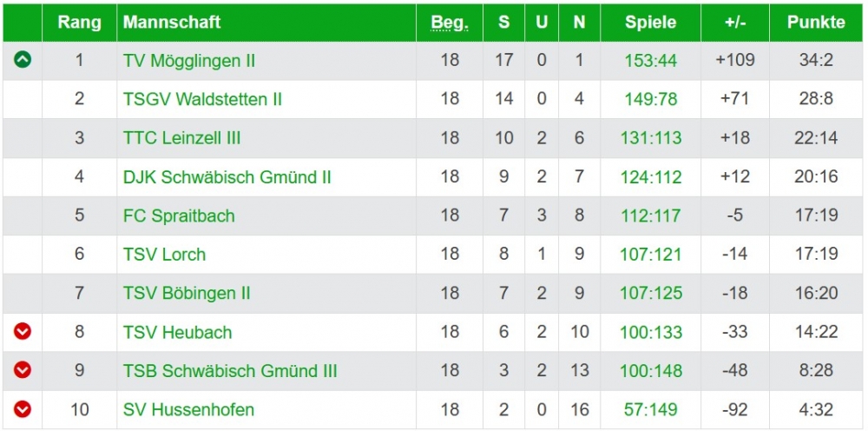This screenshot has width=868, height=431.
Task: Open the 153:44 games score link
Action: click(650, 61)
